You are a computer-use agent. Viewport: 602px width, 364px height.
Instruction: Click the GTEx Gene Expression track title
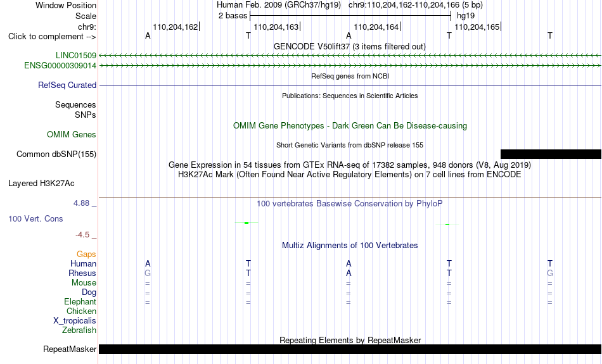click(x=350, y=165)
